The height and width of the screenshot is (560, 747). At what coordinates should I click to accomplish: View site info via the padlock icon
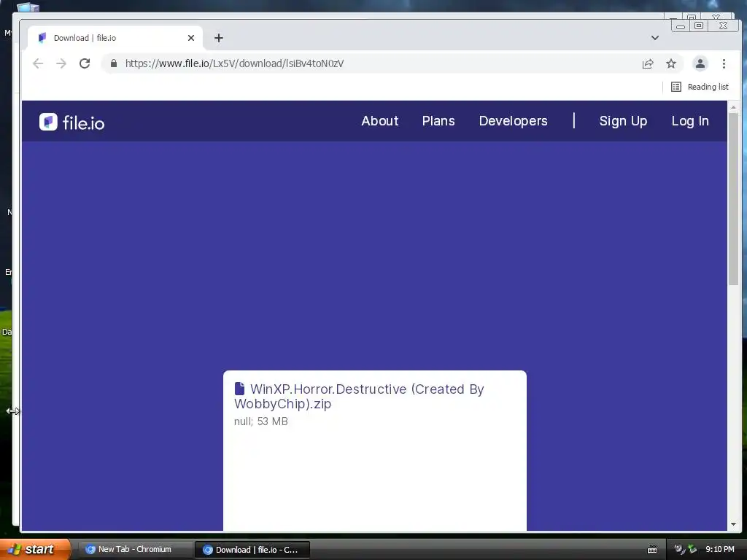(x=114, y=63)
